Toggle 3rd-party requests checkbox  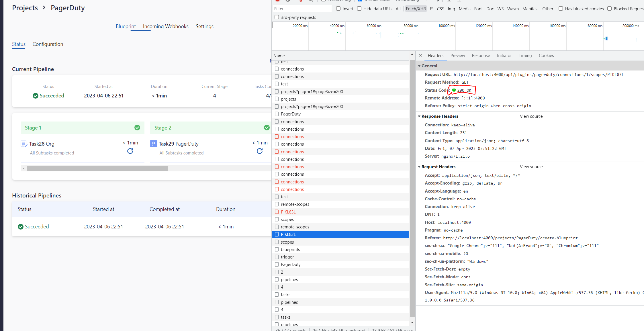point(277,17)
